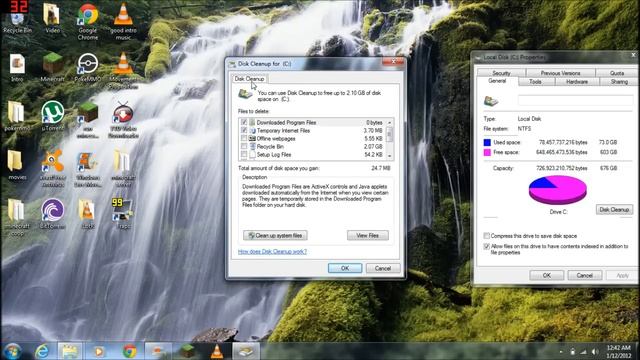Confirm Disk Cleanup with OK

coord(345,268)
